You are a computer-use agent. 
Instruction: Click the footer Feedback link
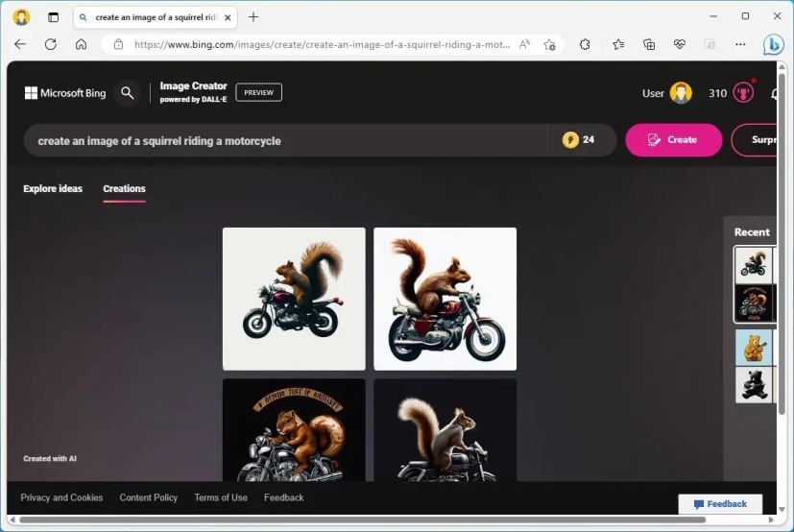pos(283,497)
